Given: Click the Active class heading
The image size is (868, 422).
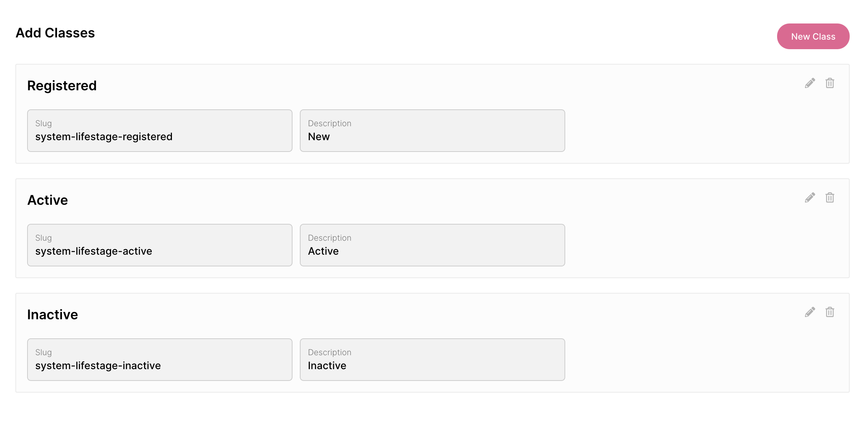Looking at the screenshot, I should 48,200.
